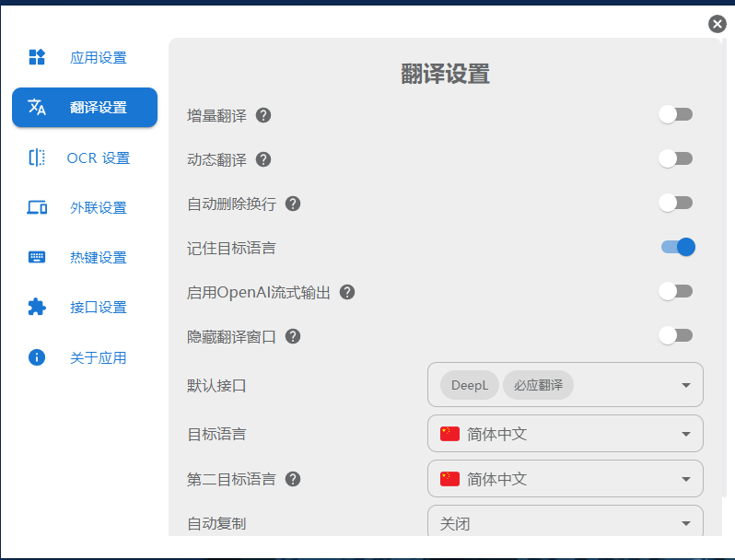Open the 关于应用 page
This screenshot has width=735, height=560.
(85, 357)
